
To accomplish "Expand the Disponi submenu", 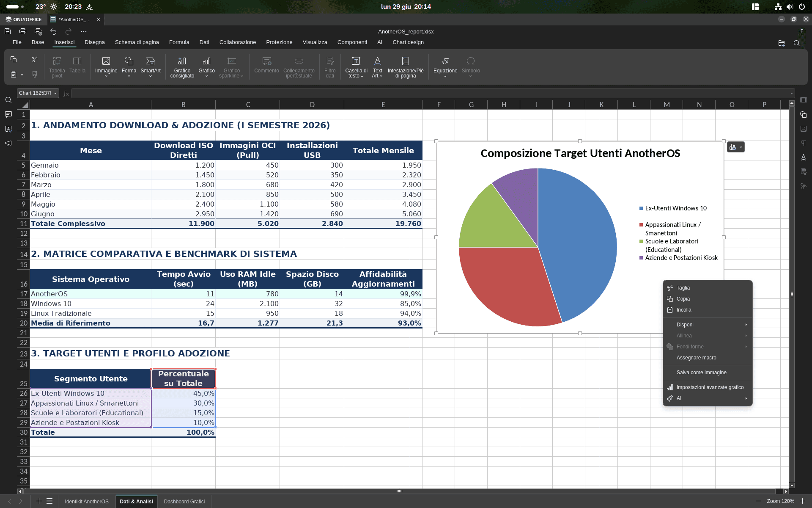I will pos(708,325).
